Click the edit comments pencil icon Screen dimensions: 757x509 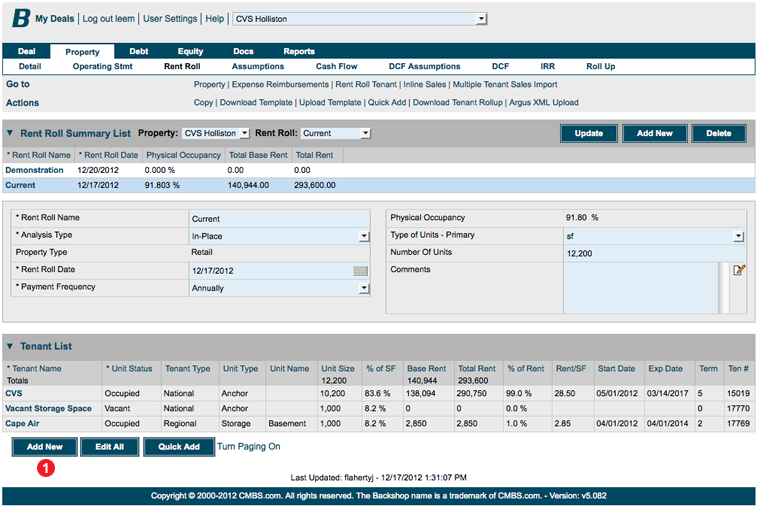click(x=739, y=270)
